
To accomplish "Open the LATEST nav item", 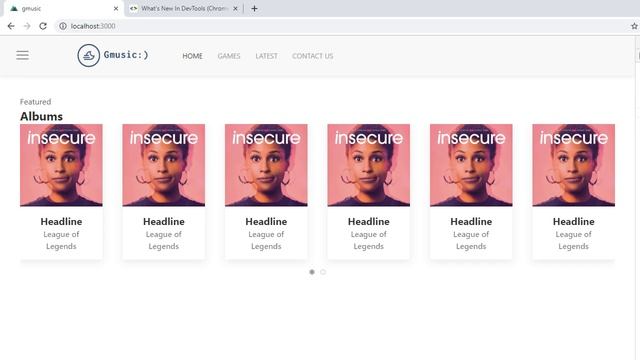I will point(266,56).
